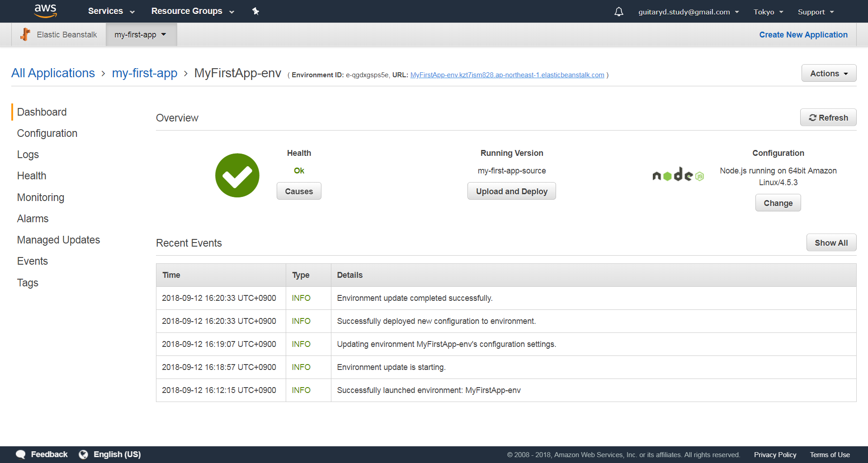Open the Privacy Policy link
The image size is (868, 463).
775,455
